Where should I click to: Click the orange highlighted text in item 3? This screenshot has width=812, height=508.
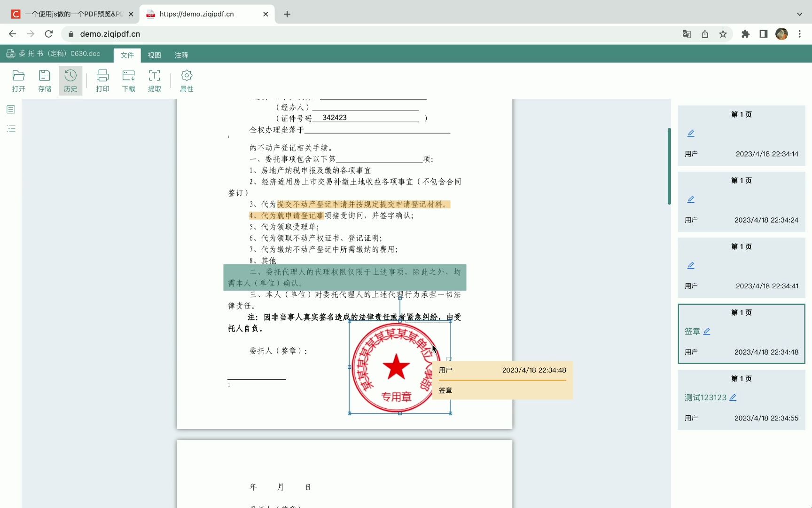[x=363, y=204]
